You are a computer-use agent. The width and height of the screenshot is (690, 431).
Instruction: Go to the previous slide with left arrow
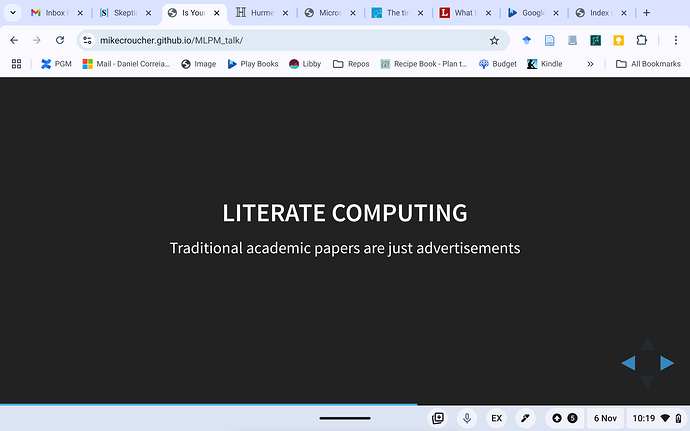click(628, 363)
